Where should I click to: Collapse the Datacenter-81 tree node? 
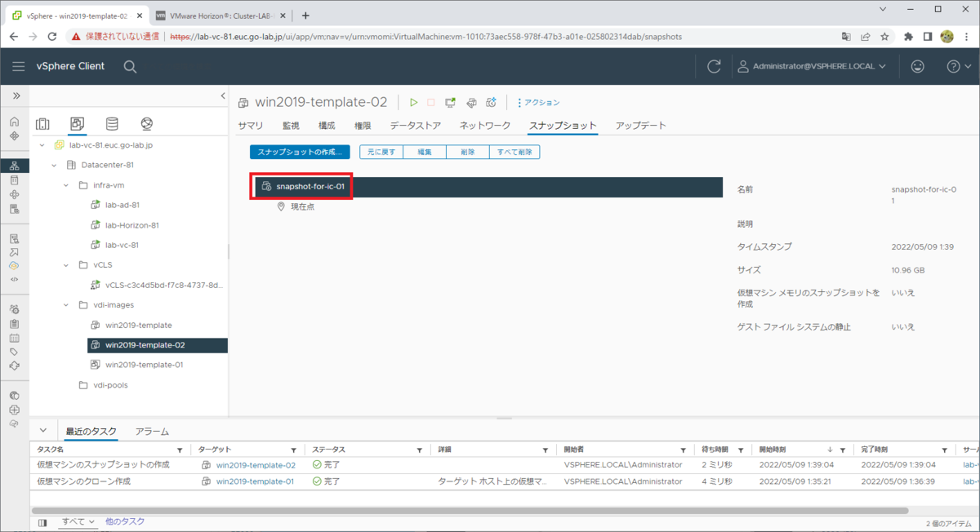(x=54, y=165)
